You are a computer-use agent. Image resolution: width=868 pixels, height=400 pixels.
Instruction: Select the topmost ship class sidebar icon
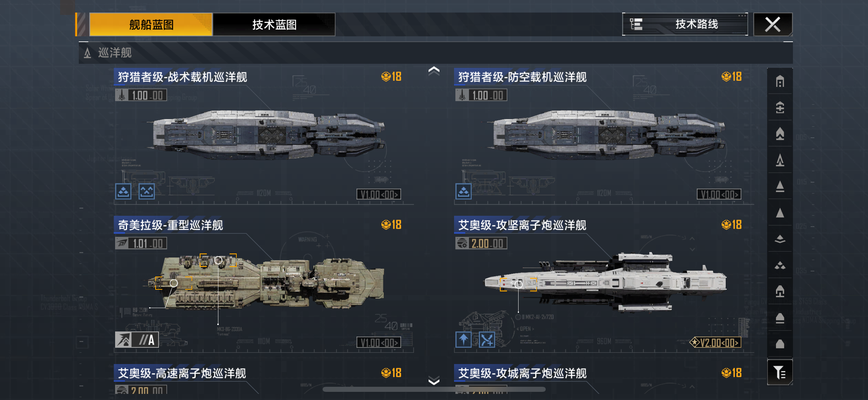point(780,81)
